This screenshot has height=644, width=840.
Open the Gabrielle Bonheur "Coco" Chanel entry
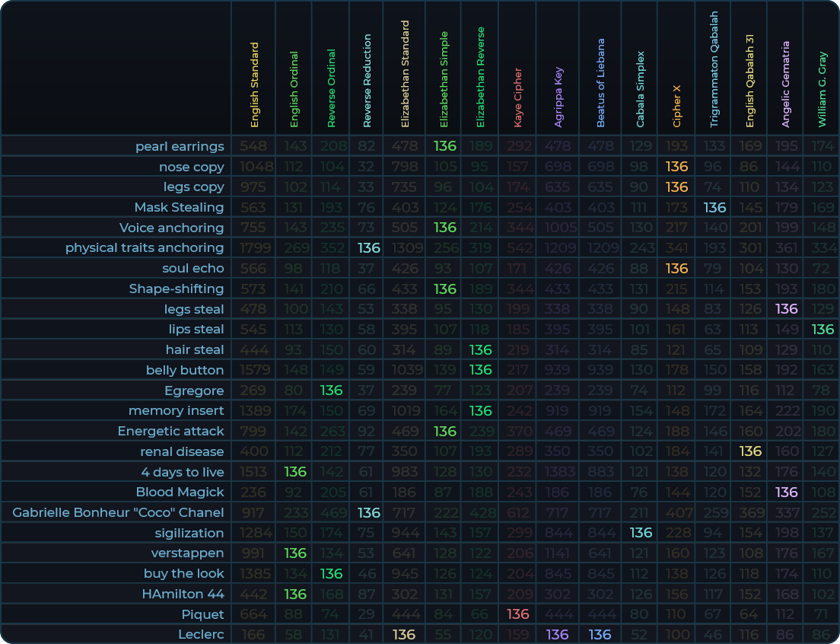tap(118, 512)
